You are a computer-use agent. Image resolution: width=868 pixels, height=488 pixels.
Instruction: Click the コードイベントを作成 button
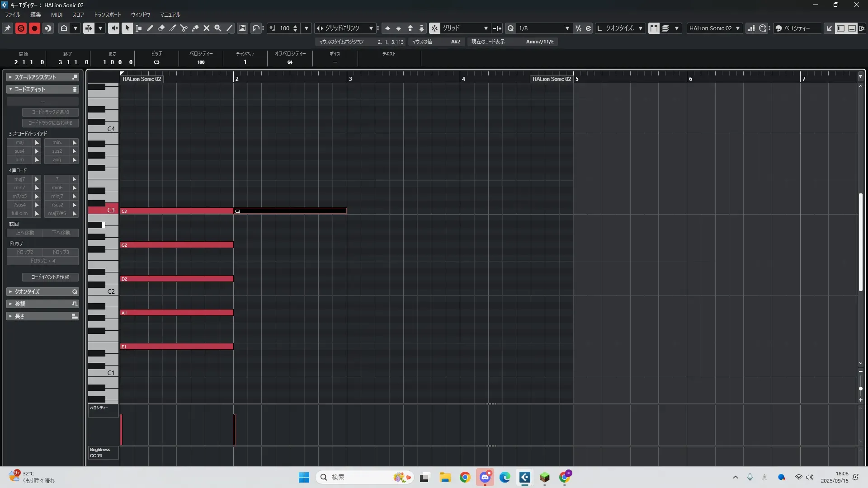(50, 277)
